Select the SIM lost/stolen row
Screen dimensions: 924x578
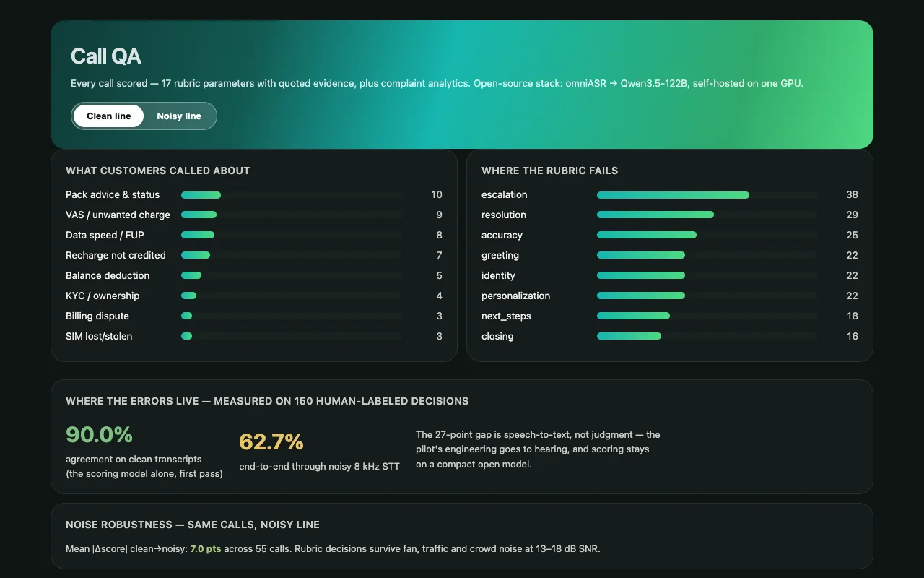[x=254, y=337]
